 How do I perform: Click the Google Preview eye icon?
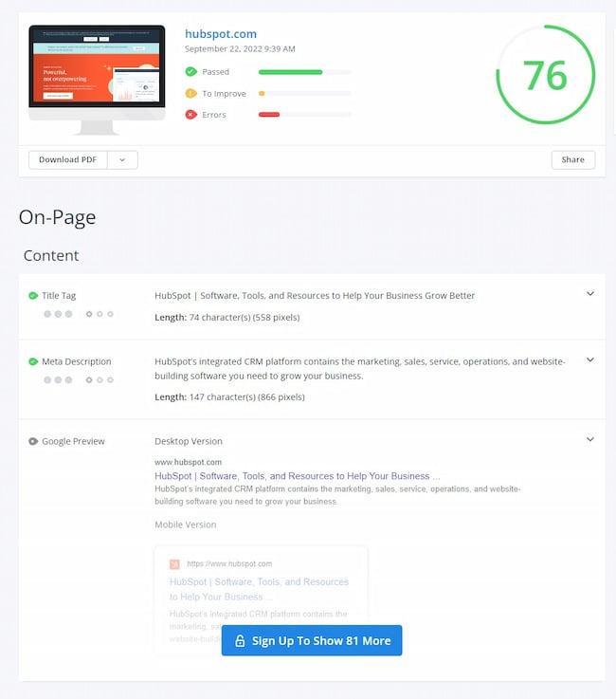[x=33, y=441]
